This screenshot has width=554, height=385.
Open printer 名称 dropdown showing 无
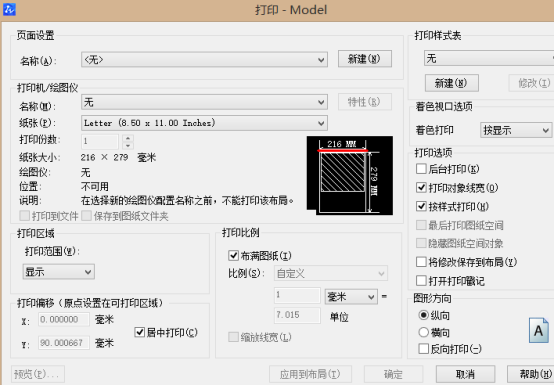[x=204, y=102]
